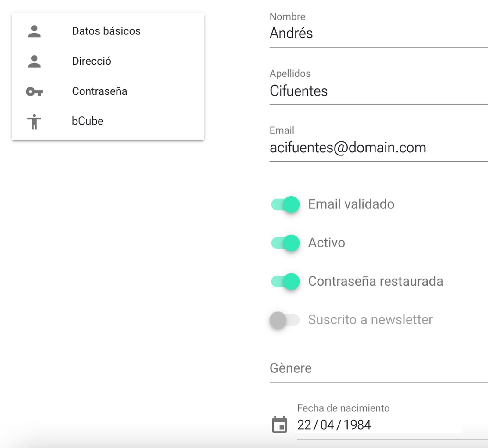Screen dimensions: 488x448
Task: Select the key icon for Contraseña
Action: click(34, 91)
